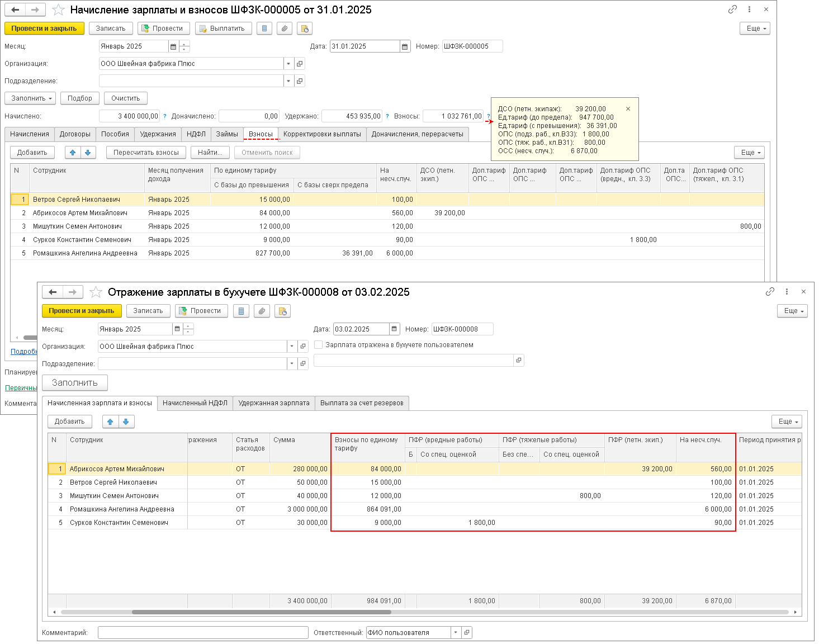Move row up in Начисленная зарплата table
This screenshot has height=644, width=819.
[110, 422]
